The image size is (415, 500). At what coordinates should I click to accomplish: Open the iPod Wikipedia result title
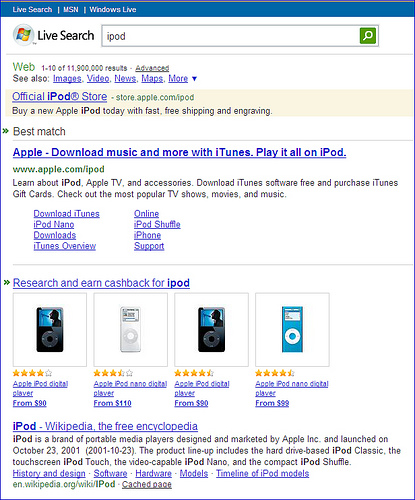point(105,426)
